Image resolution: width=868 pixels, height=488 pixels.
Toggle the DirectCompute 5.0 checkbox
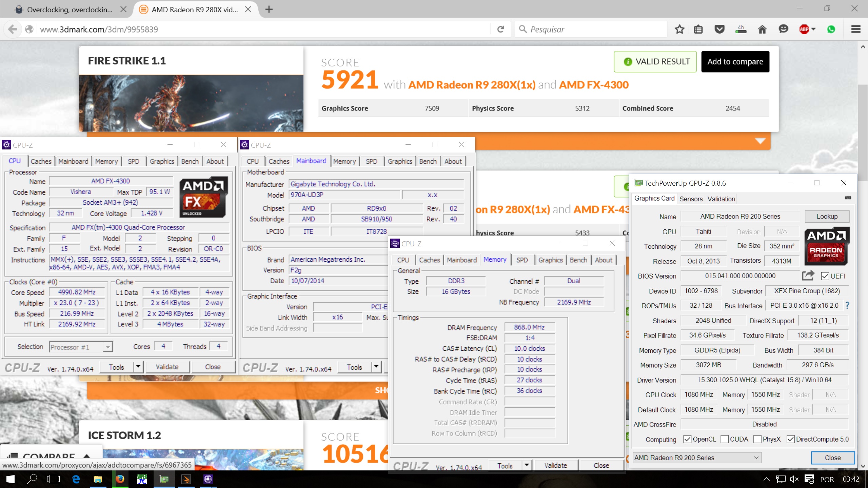[790, 439]
